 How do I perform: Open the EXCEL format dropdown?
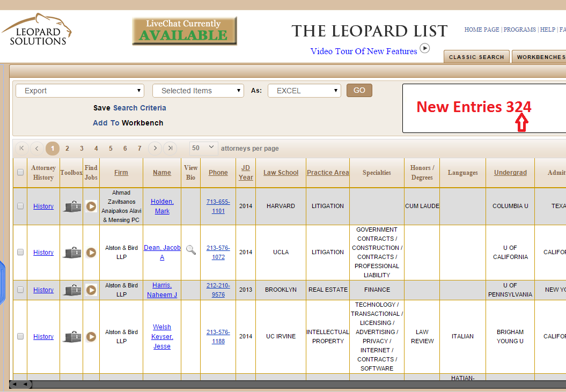(304, 91)
